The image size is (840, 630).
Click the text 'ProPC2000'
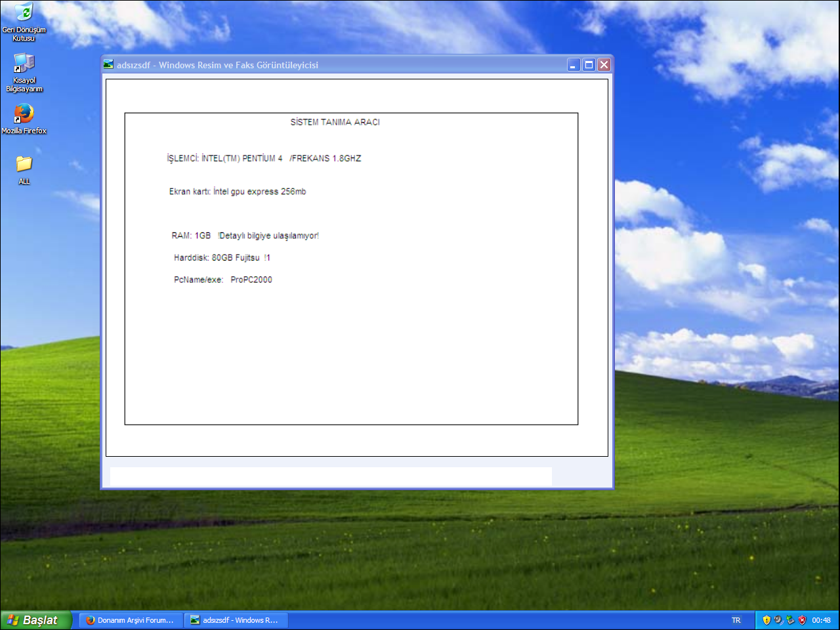click(251, 280)
